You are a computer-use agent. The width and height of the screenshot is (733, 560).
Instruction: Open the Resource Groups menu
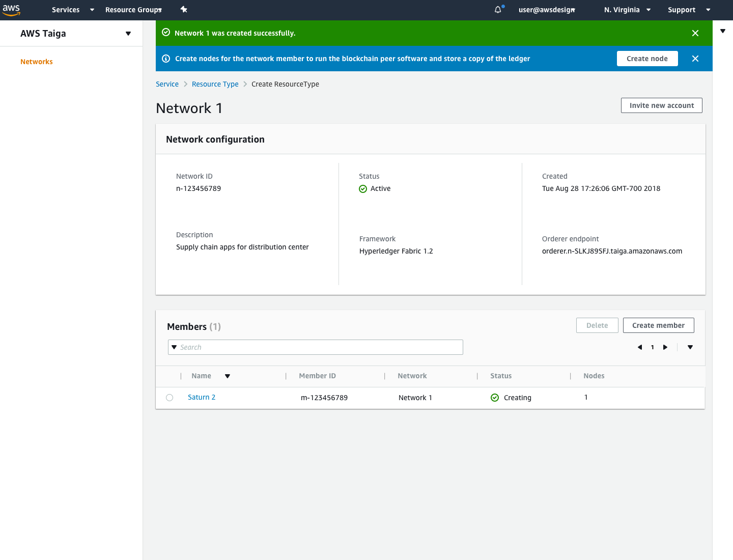pos(133,10)
